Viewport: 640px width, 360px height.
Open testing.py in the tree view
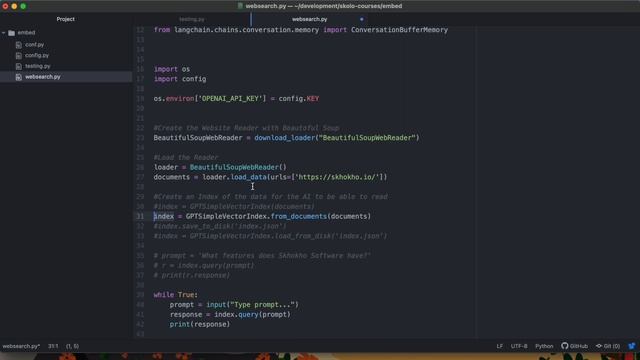click(38, 66)
